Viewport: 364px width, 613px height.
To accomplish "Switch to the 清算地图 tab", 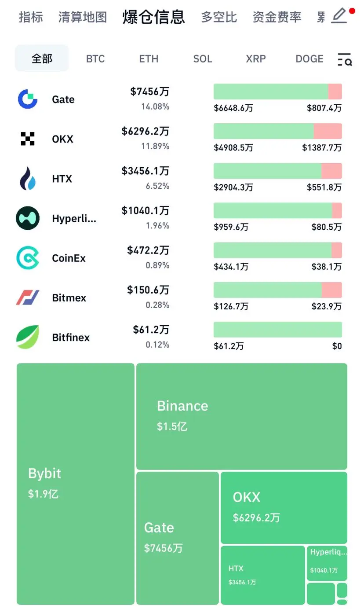I will click(83, 17).
